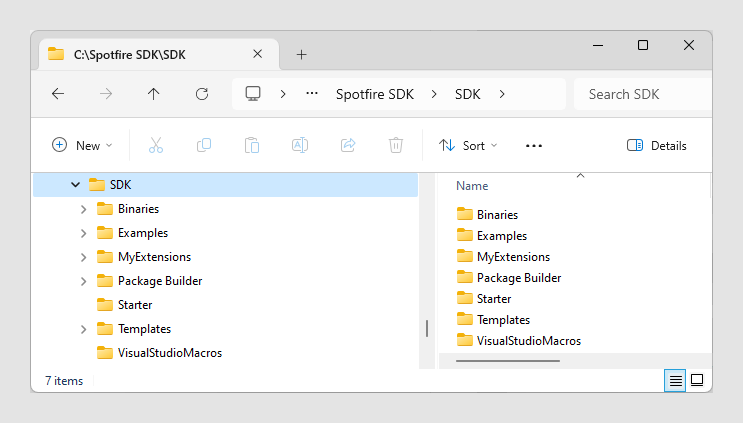
Task: Switch to the details list view
Action: 675,380
